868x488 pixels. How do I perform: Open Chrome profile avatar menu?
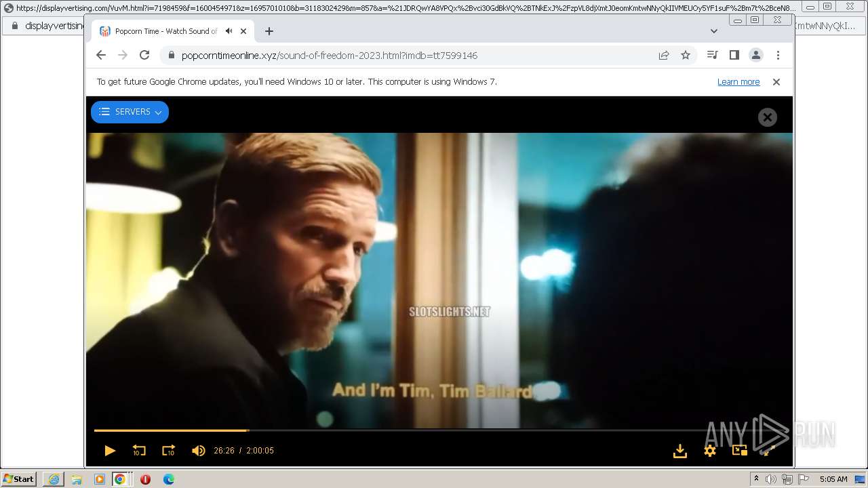[756, 55]
